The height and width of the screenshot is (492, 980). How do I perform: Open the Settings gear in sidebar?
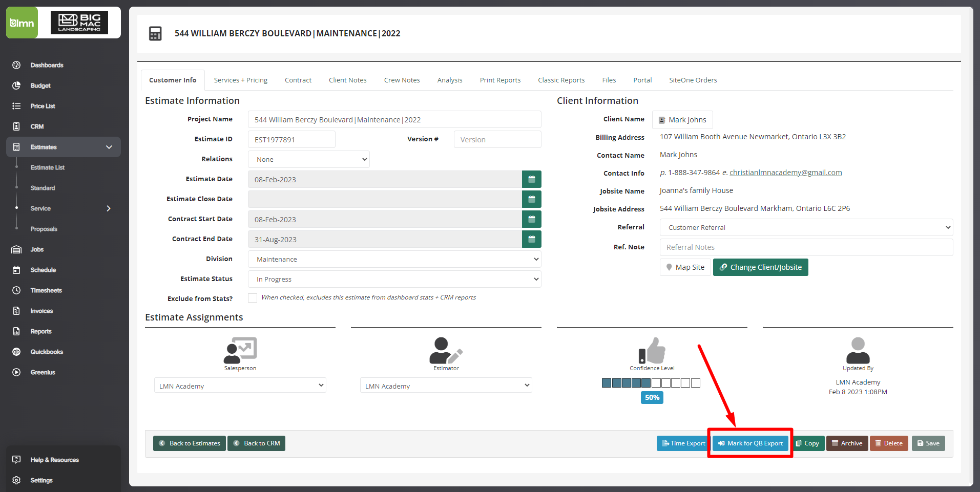pyautogui.click(x=16, y=480)
